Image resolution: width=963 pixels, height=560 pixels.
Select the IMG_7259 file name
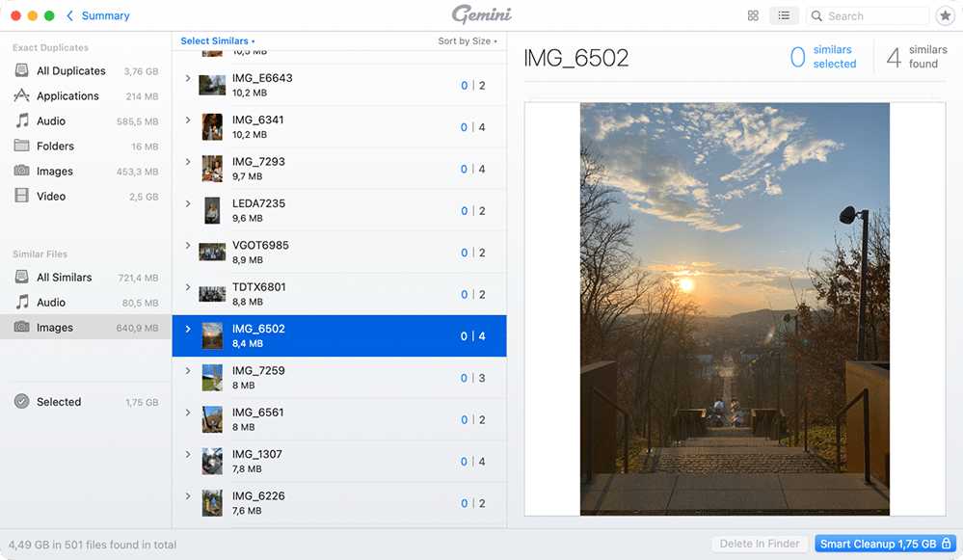258,370
